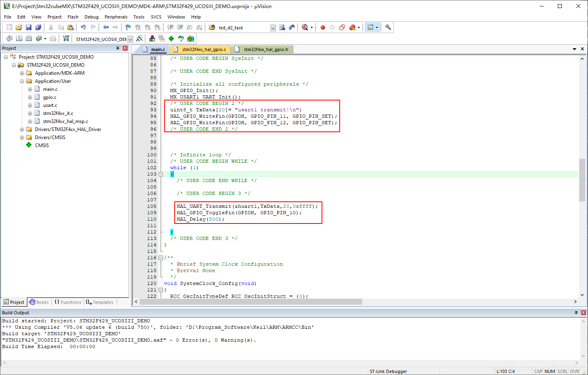
Task: Click the Kill All Breakpoints icon
Action: pos(353,27)
